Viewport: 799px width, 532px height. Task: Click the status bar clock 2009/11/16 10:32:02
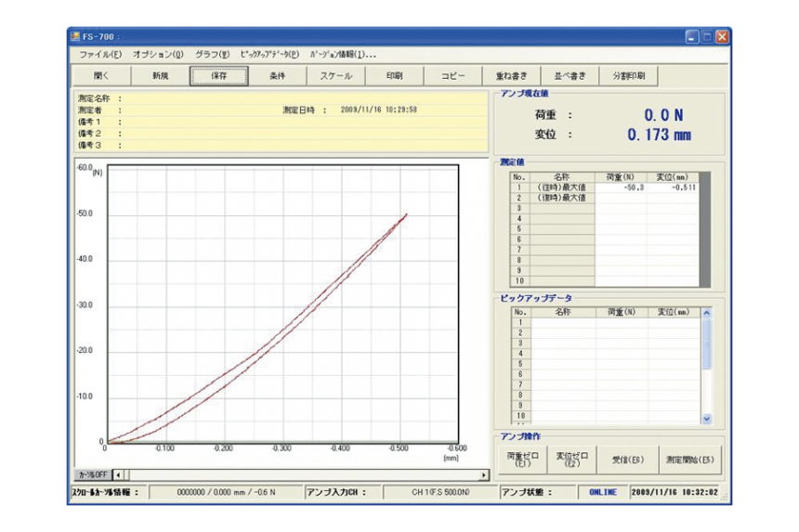point(675,492)
